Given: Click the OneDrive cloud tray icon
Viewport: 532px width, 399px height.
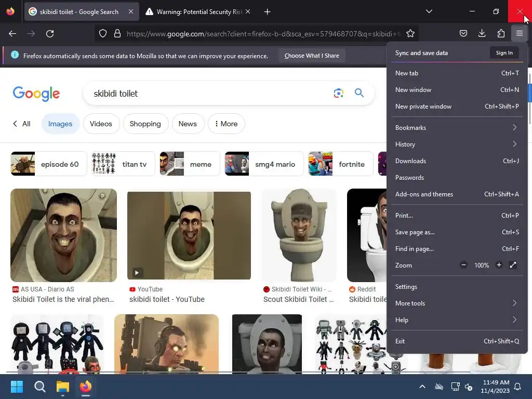Looking at the screenshot, I should (439, 387).
